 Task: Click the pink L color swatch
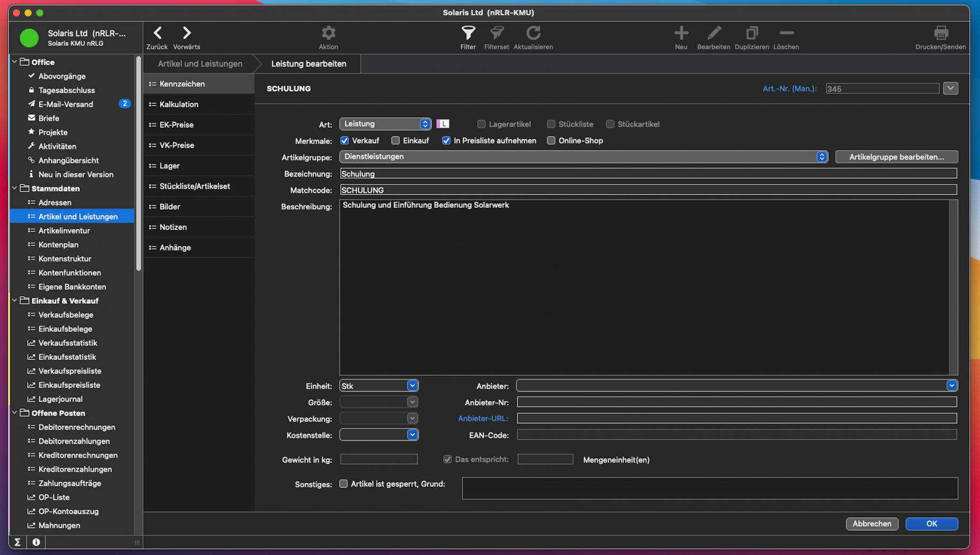pos(443,124)
